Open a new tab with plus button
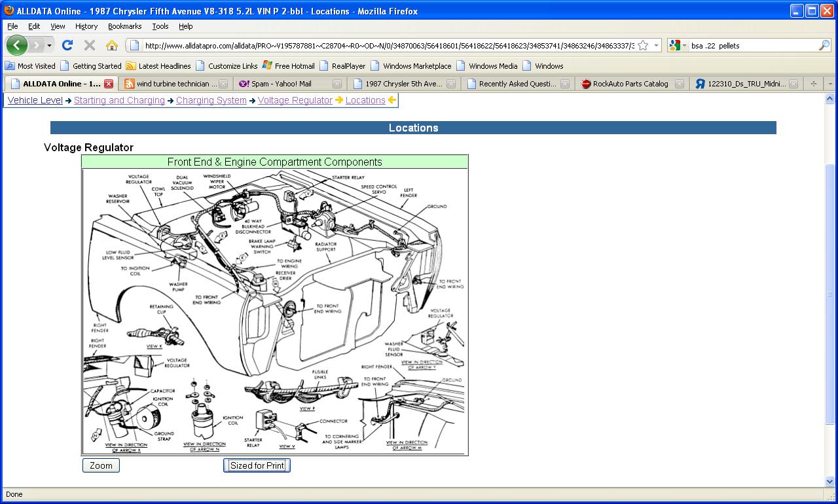Image resolution: width=838 pixels, height=504 pixels. pyautogui.click(x=814, y=84)
